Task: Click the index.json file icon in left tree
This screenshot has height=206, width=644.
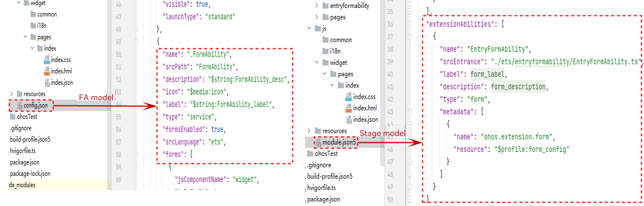Action: pos(46,83)
